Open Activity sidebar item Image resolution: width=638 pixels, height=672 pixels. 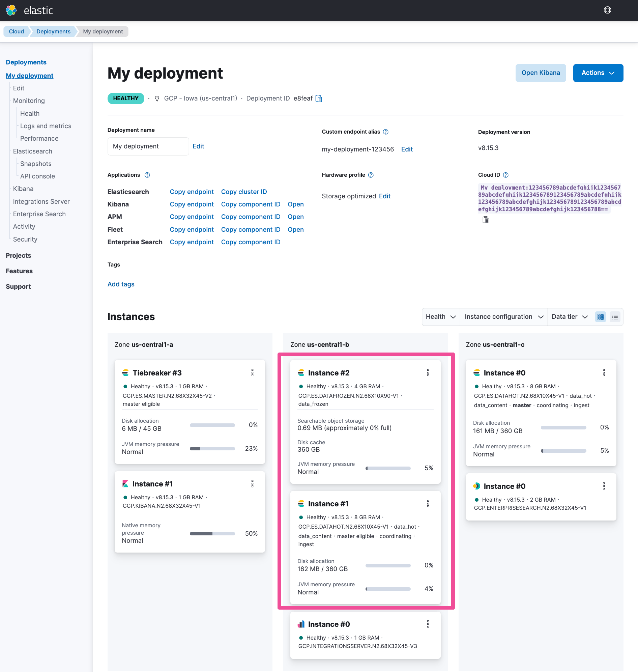point(24,227)
